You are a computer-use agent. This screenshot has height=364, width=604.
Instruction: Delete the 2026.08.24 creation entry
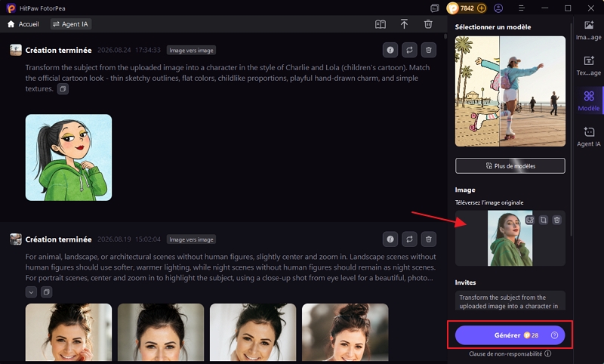click(x=429, y=50)
